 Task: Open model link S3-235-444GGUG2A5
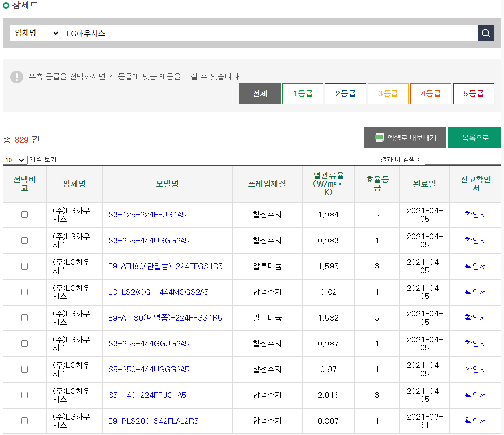click(148, 343)
